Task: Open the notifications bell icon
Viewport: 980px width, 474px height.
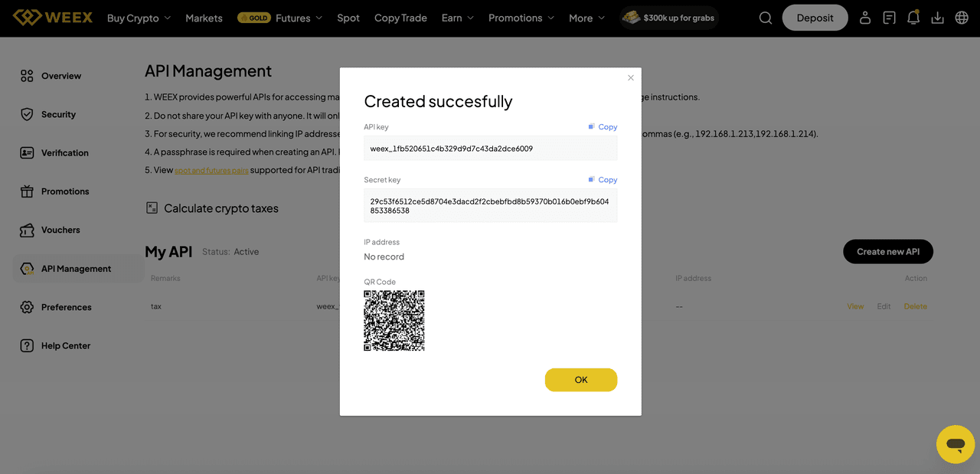Action: (x=913, y=18)
